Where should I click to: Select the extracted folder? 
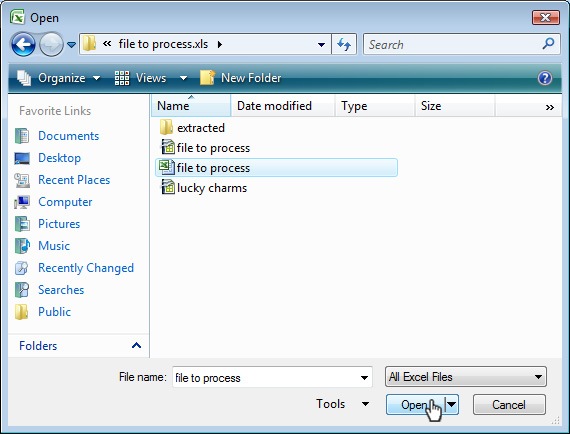coord(201,128)
